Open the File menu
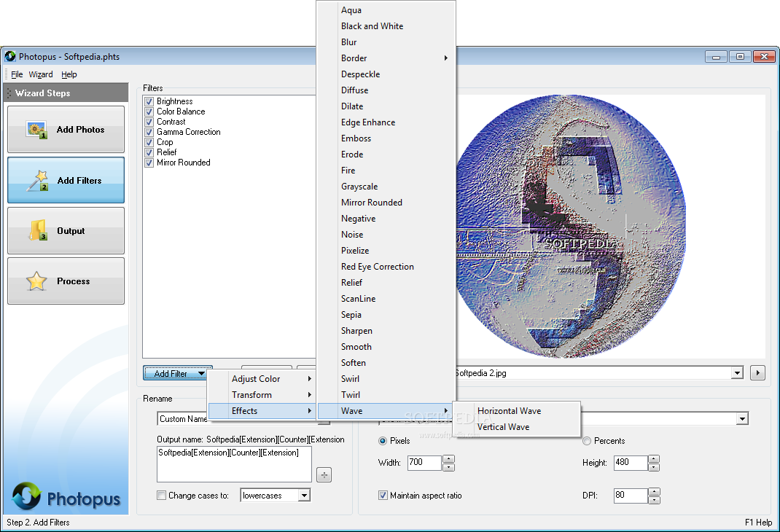This screenshot has height=532, width=780. (x=17, y=74)
